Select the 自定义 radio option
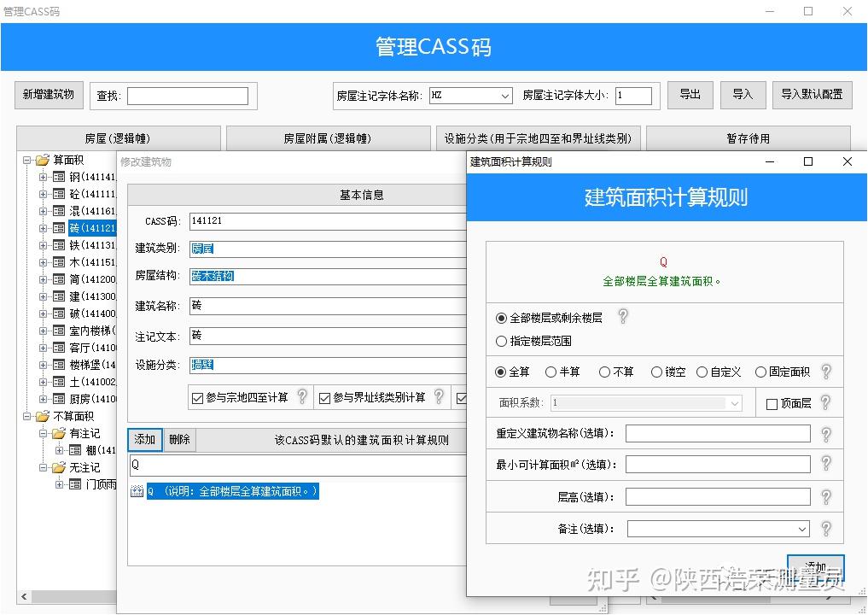 (702, 372)
